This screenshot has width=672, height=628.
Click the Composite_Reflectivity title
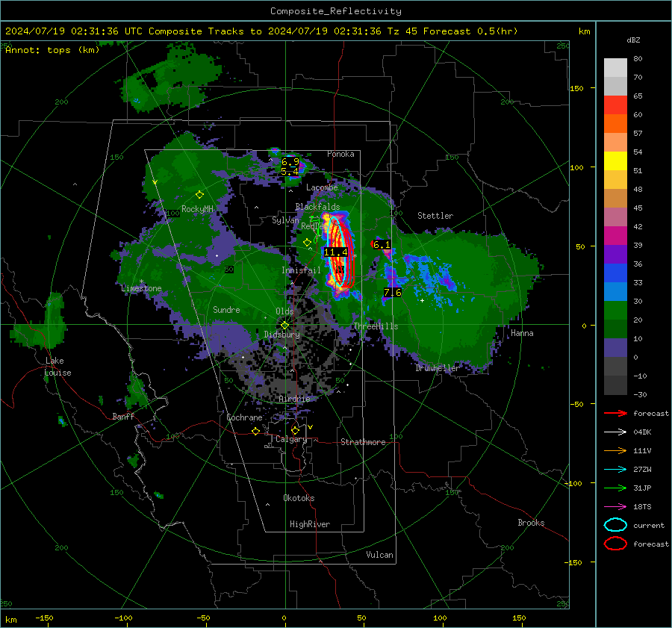point(336,11)
